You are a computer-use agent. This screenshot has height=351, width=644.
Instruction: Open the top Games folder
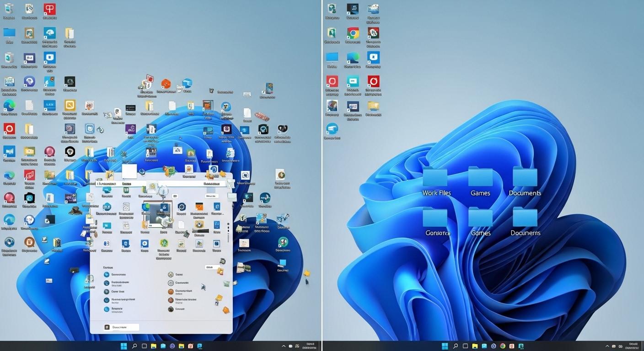480,178
